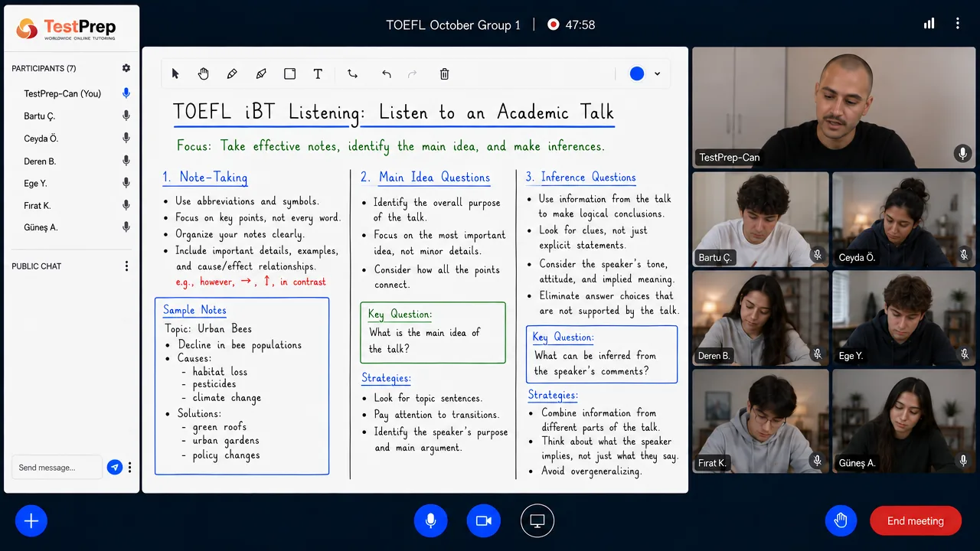Redo the whiteboard action

point(413,74)
